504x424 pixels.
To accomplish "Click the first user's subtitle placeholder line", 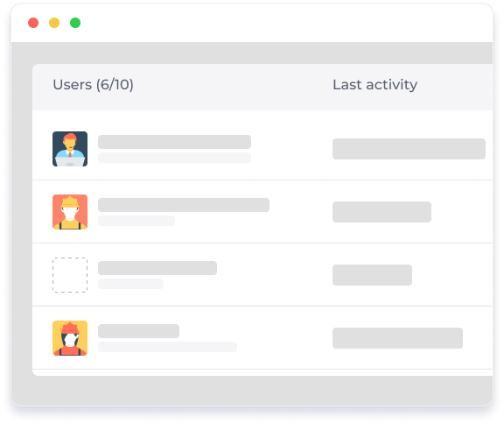I will (x=174, y=158).
